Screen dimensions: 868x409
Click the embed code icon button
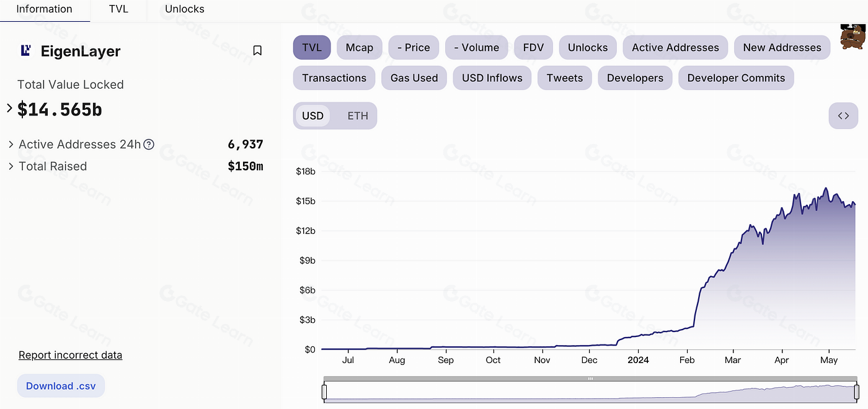(843, 115)
